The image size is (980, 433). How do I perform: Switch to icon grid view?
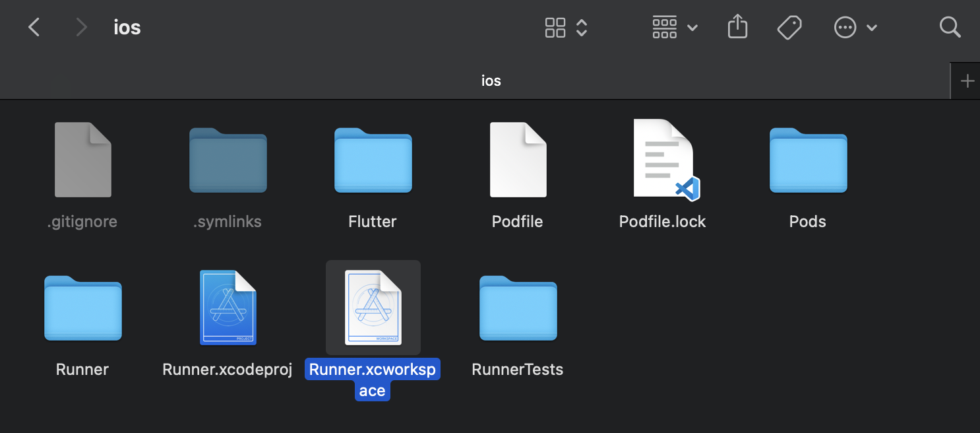coord(555,27)
